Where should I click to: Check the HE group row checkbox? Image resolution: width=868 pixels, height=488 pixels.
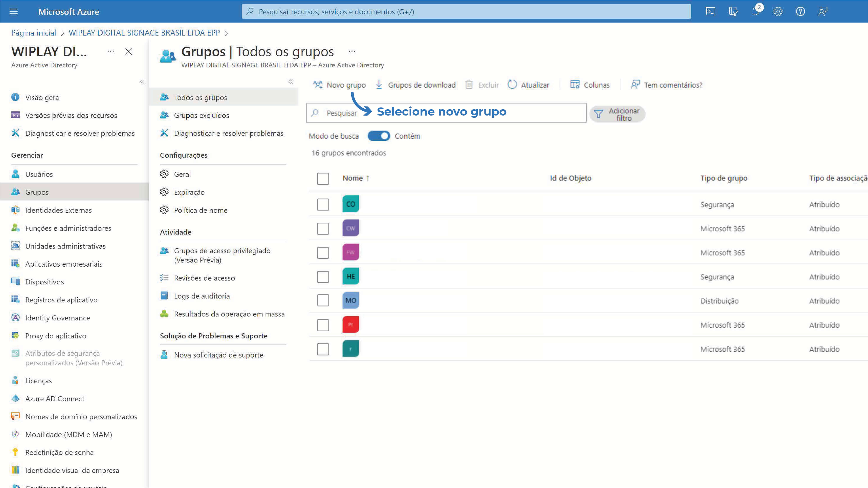[323, 277]
